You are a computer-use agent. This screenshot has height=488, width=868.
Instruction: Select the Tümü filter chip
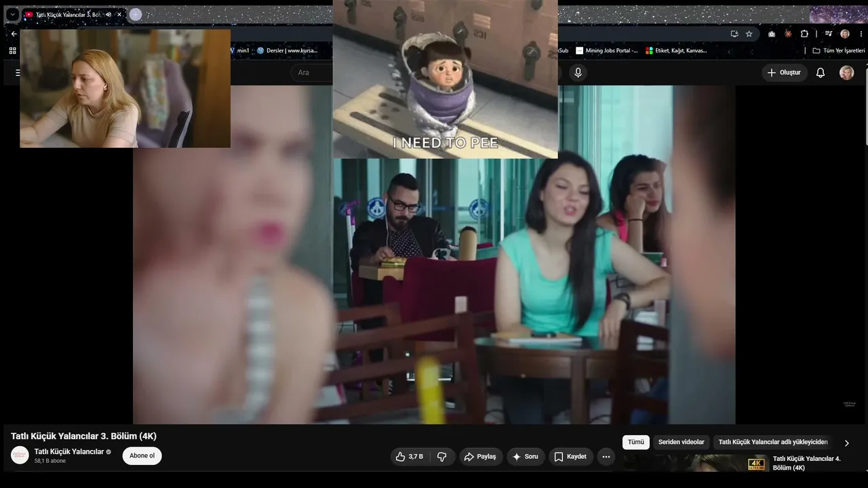[636, 442]
